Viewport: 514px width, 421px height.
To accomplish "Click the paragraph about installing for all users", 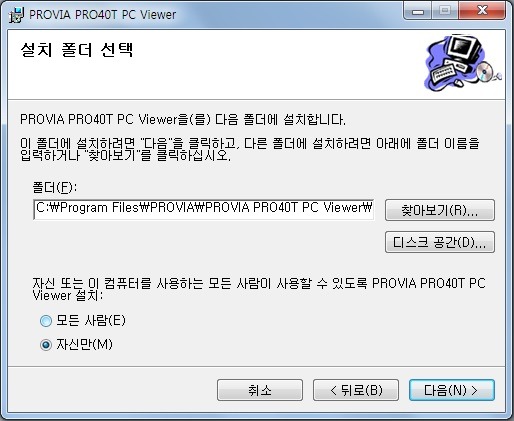I will point(259,289).
